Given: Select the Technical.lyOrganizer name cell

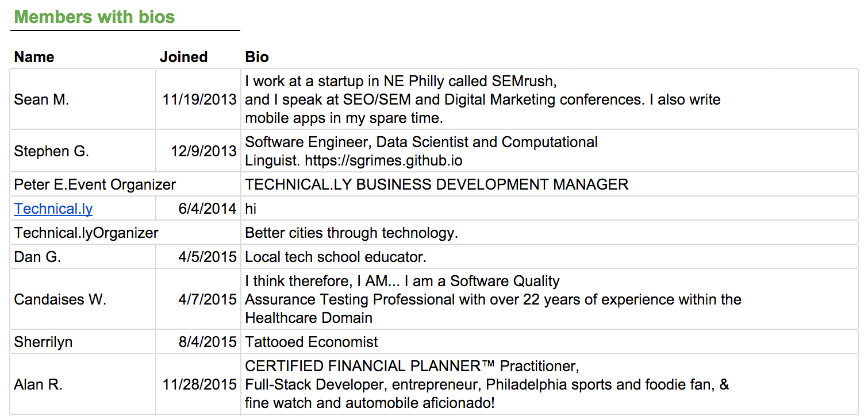Looking at the screenshot, I should coord(125,233).
